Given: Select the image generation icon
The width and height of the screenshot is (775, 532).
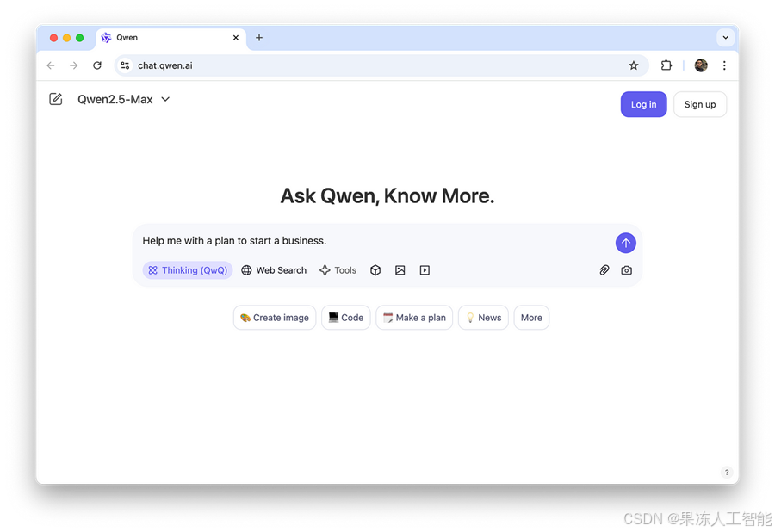Looking at the screenshot, I should 400,270.
